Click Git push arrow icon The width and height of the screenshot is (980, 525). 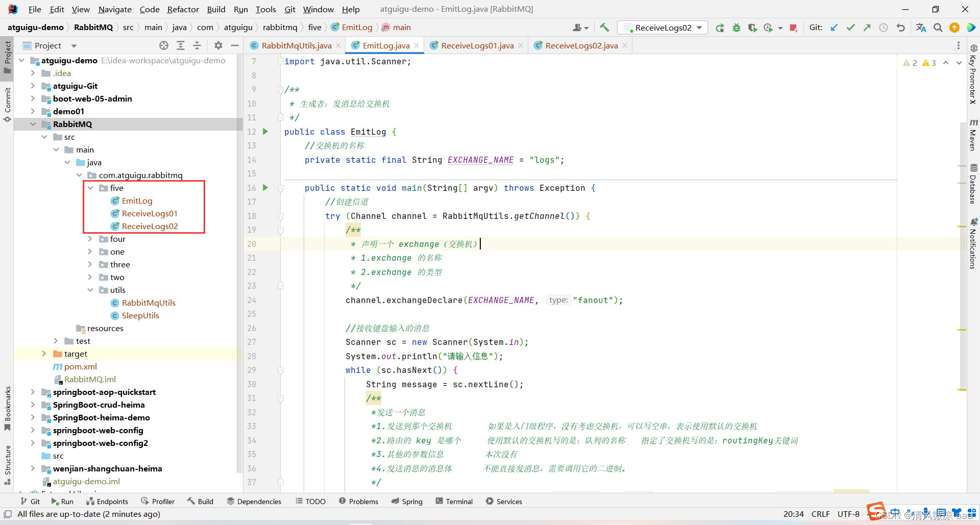(867, 28)
